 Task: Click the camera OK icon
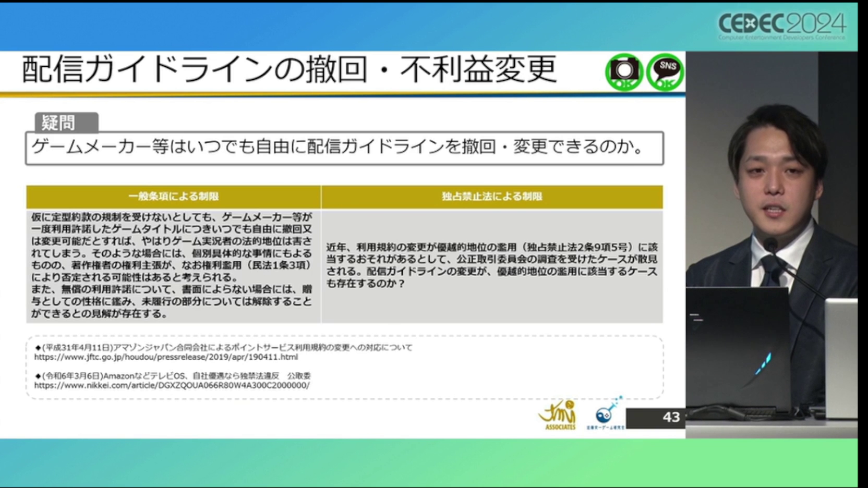pos(624,72)
